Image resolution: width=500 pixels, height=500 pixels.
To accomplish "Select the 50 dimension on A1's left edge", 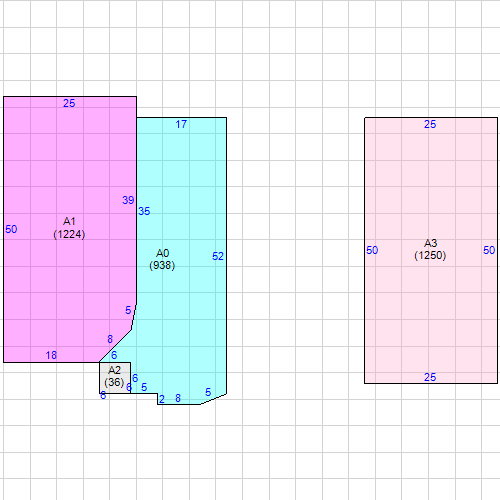I will click(x=11, y=229).
